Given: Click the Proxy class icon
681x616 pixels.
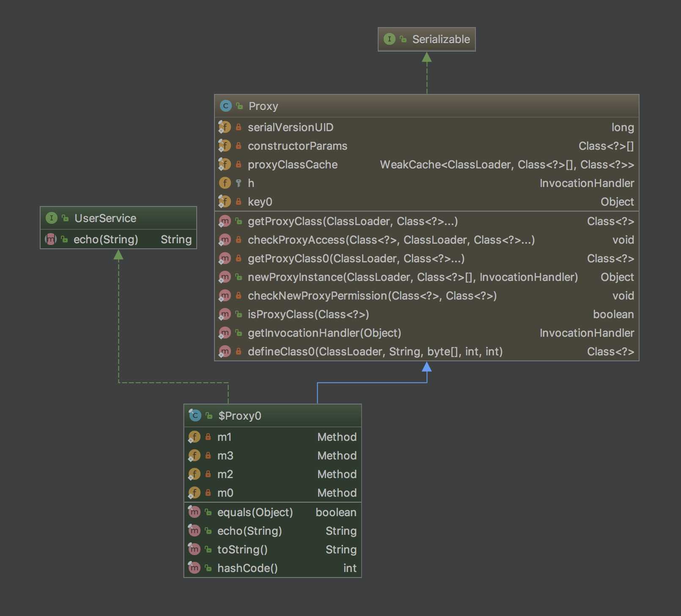Looking at the screenshot, I should click(225, 106).
